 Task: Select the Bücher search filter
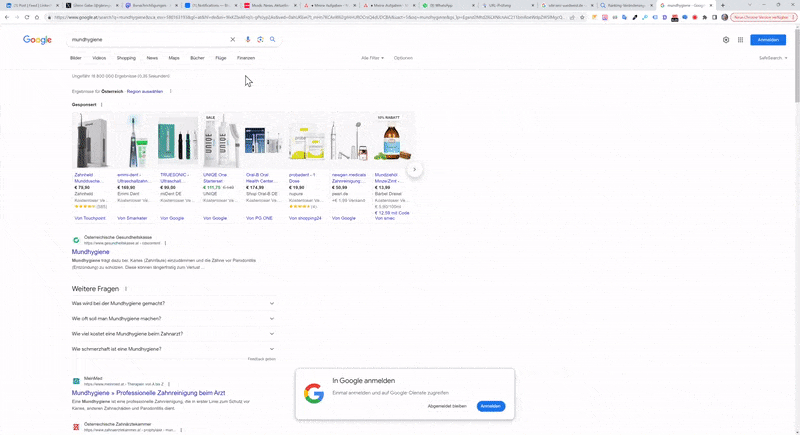[x=197, y=58]
